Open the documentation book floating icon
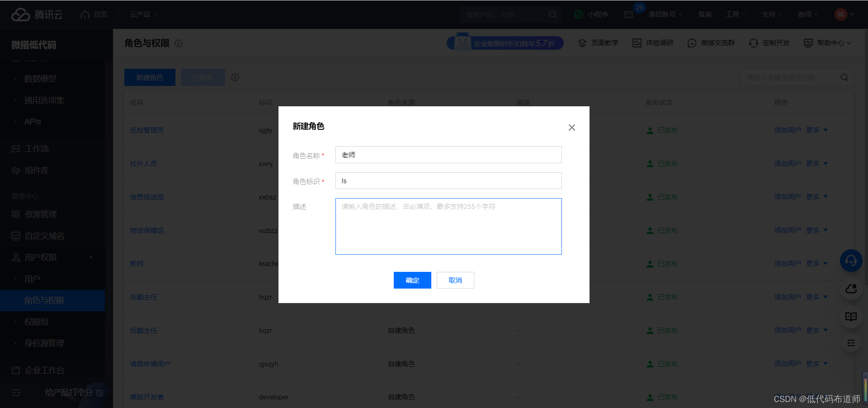 [851, 317]
